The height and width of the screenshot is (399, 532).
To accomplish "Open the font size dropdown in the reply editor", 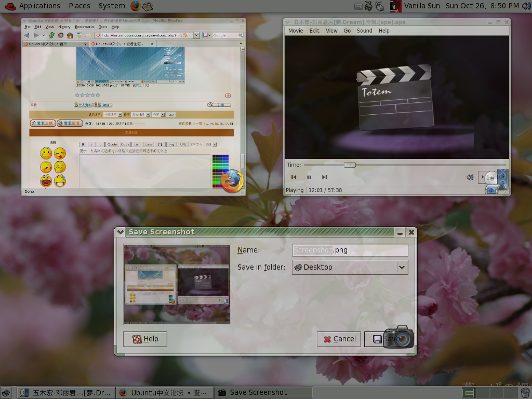I will click(x=210, y=144).
